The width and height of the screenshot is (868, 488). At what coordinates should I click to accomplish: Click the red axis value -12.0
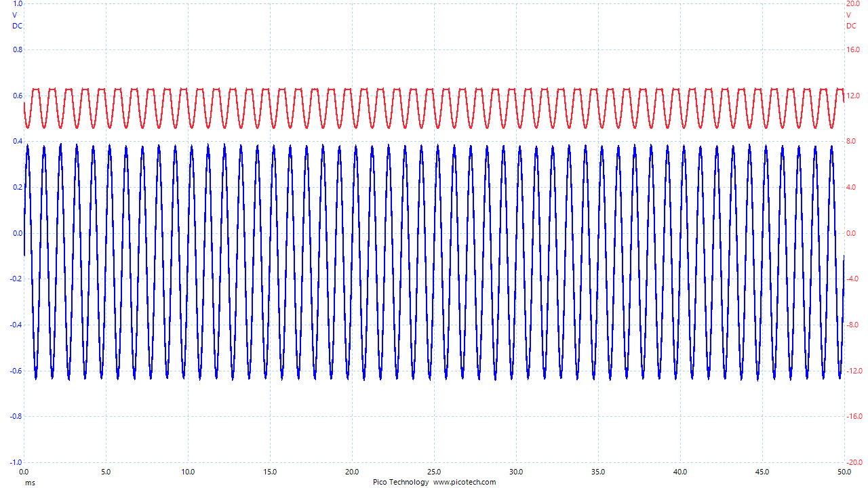point(854,371)
